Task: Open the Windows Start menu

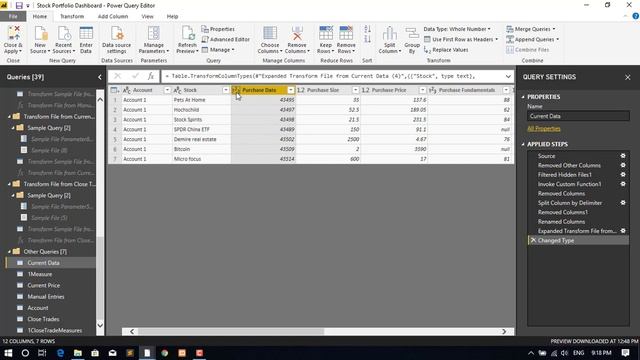Action: (8, 353)
